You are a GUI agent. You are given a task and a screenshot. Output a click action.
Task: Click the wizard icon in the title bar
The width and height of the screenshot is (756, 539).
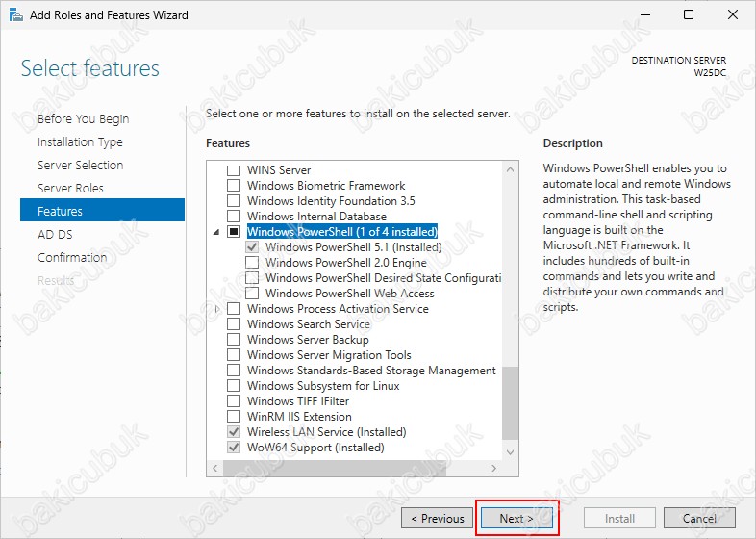(16, 15)
